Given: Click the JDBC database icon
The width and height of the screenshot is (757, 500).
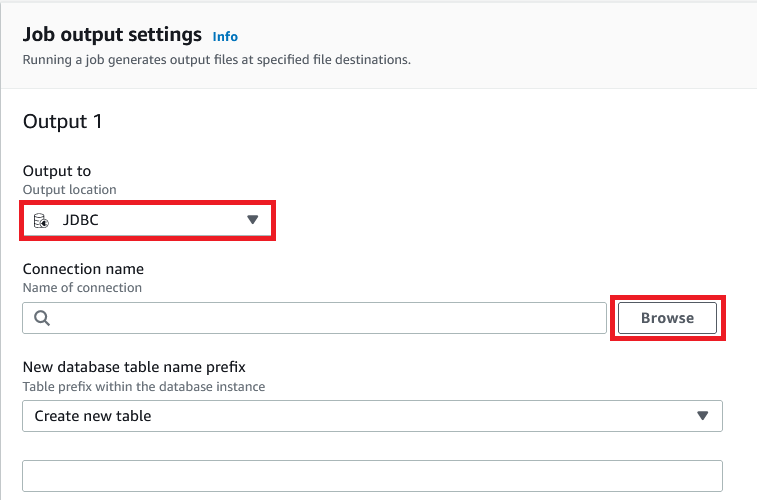Looking at the screenshot, I should click(41, 220).
